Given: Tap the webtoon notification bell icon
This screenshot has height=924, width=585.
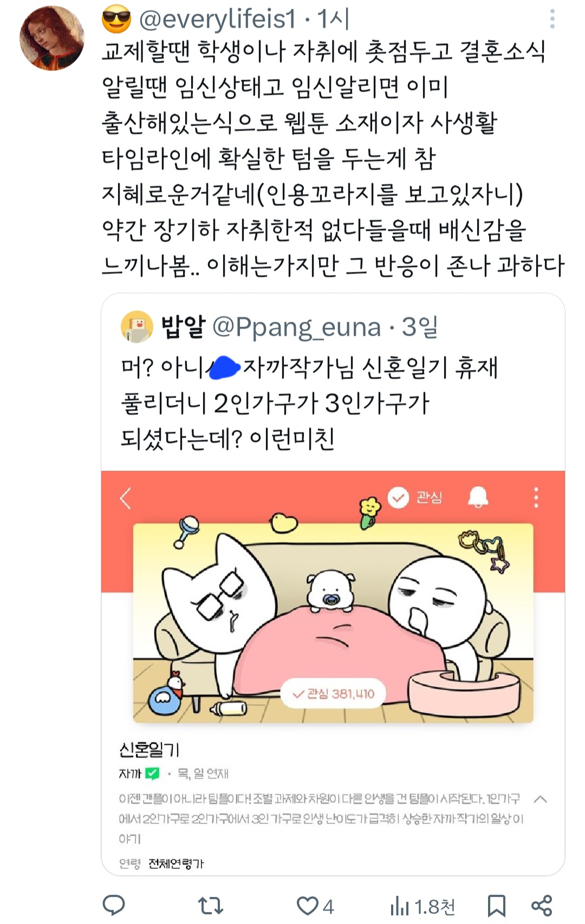Looking at the screenshot, I should (x=478, y=497).
